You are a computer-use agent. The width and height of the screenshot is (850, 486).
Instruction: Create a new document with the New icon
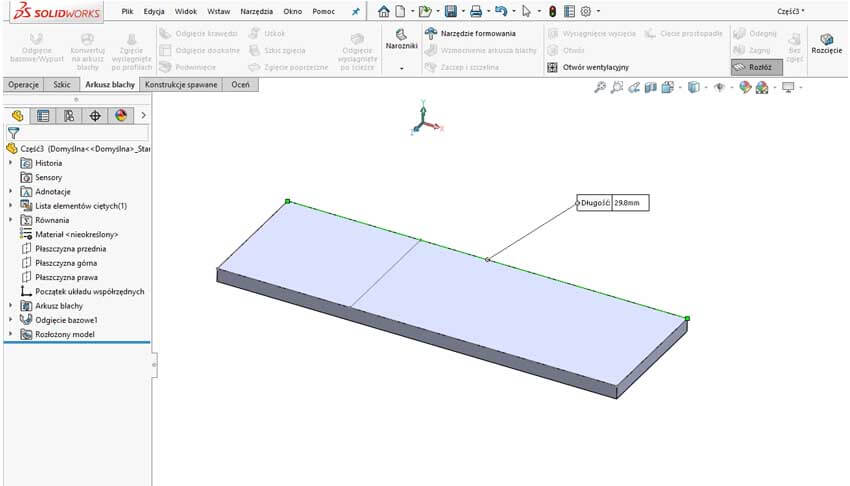coord(400,11)
